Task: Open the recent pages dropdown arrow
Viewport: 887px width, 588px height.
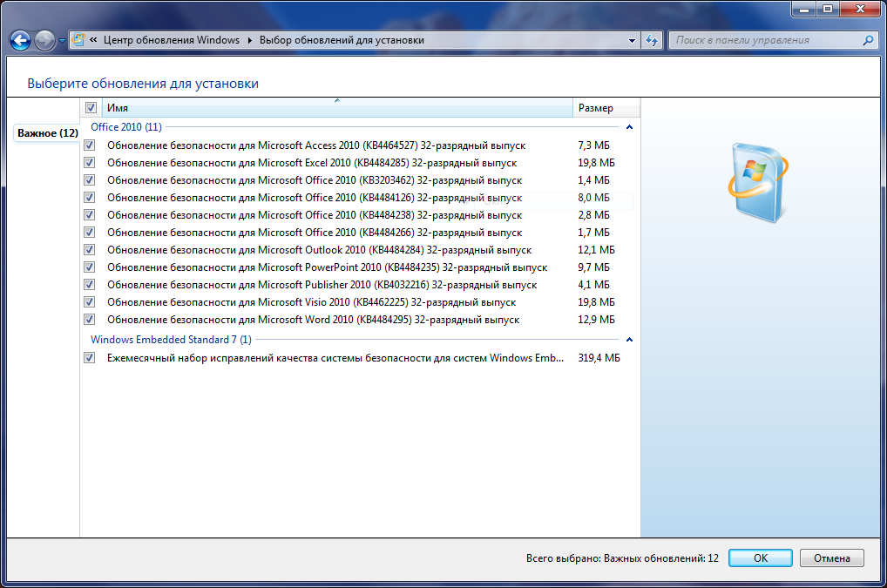Action: tap(62, 41)
